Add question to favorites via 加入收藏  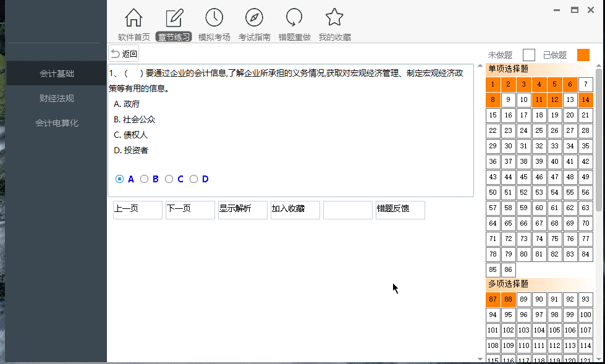pos(295,210)
